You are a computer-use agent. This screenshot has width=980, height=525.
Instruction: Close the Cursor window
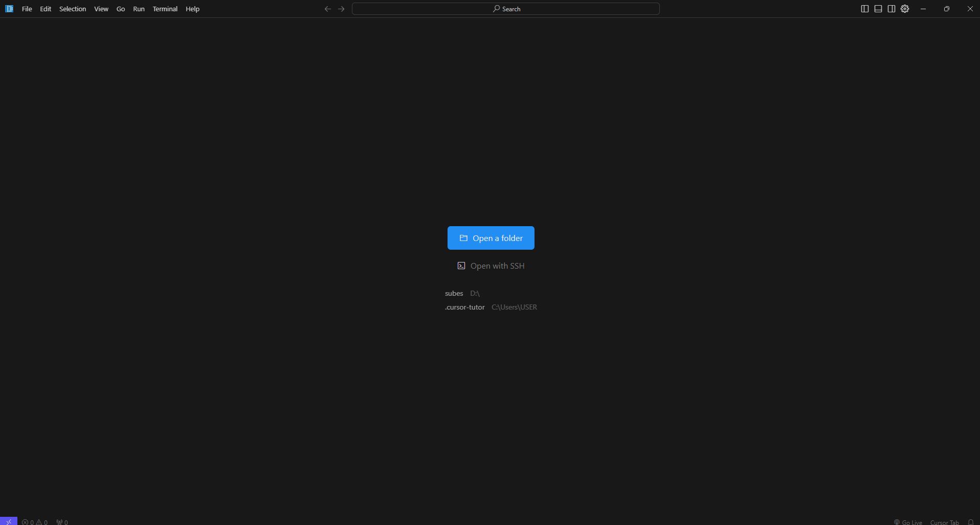pyautogui.click(x=970, y=9)
